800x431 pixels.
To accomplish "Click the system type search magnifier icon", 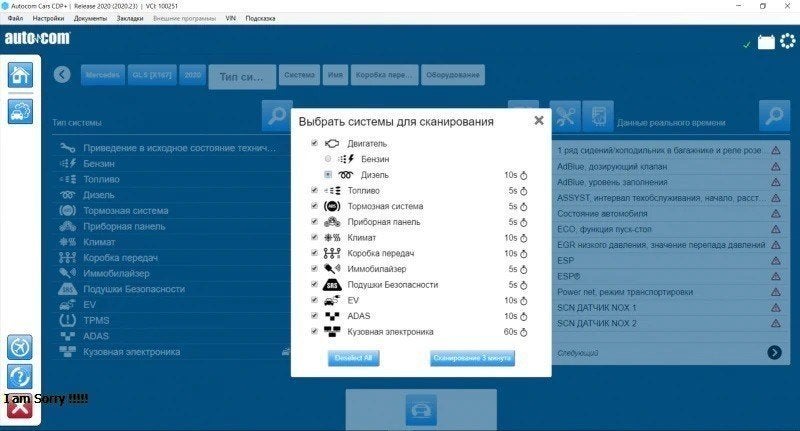I will (277, 115).
